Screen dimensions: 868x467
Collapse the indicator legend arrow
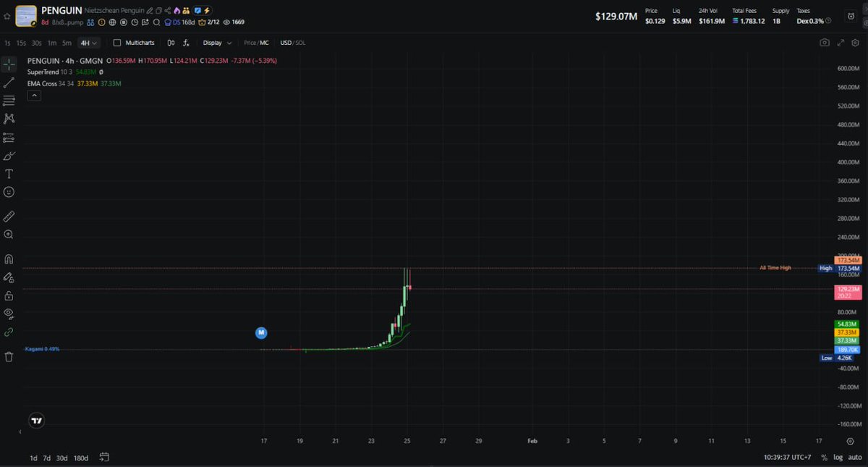[x=34, y=95]
